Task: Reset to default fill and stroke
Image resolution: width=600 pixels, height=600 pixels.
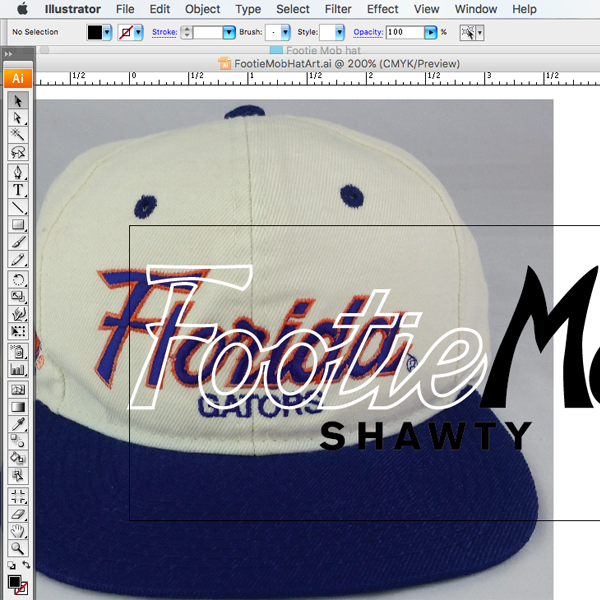Action: pos(11,565)
